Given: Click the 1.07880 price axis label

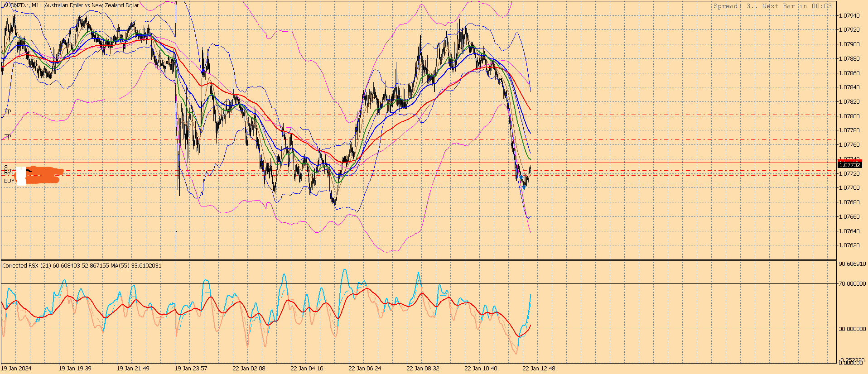Looking at the screenshot, I should click(849, 59).
